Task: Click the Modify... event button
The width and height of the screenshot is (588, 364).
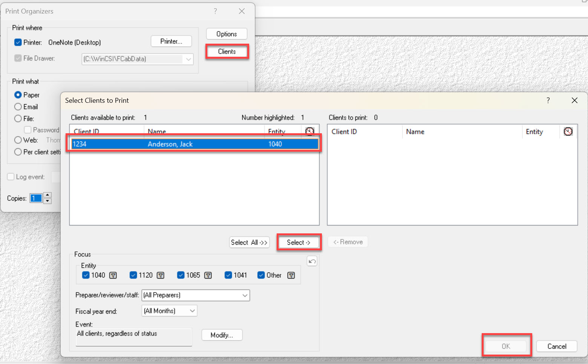Action: (x=222, y=335)
